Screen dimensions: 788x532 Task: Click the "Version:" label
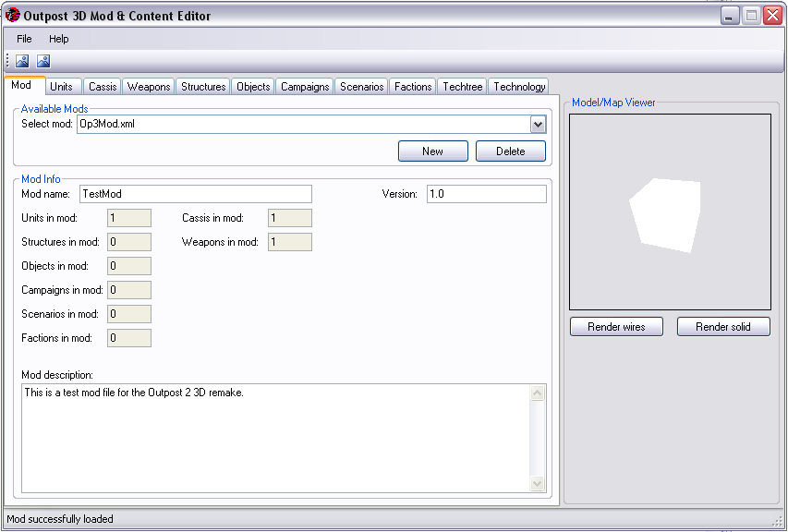pyautogui.click(x=399, y=194)
